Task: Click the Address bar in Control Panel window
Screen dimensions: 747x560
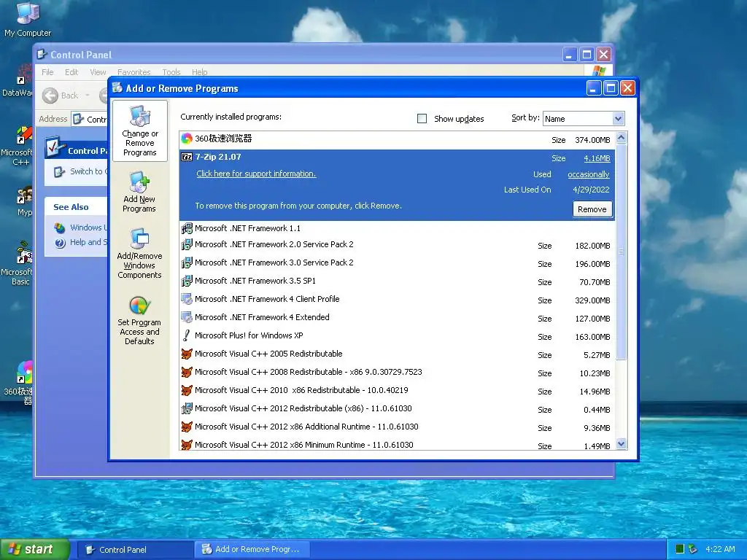Action: (90, 119)
